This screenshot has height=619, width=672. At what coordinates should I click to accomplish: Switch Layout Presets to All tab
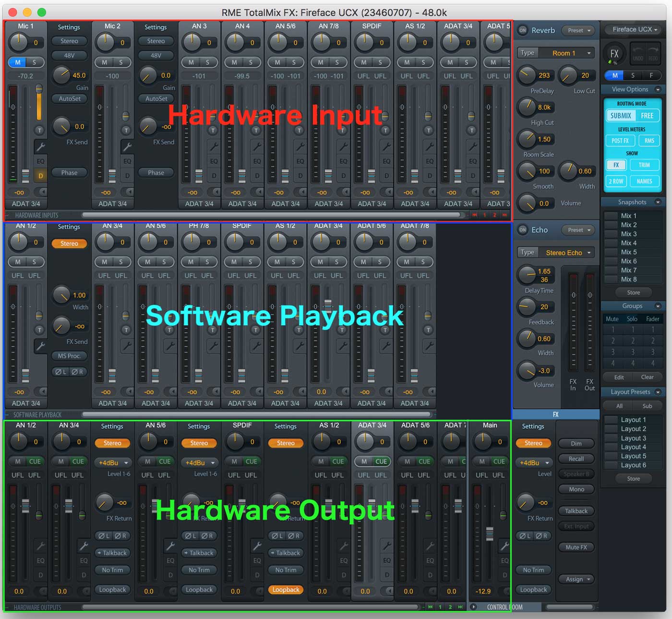pos(619,406)
